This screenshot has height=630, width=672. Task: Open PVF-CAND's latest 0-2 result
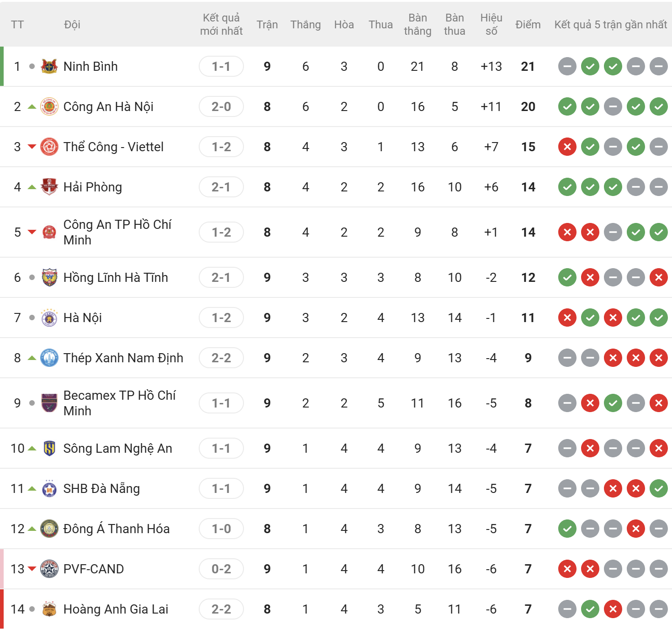click(x=221, y=569)
